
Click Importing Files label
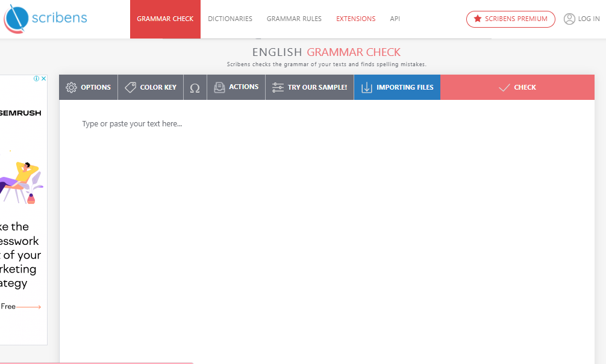(x=405, y=87)
